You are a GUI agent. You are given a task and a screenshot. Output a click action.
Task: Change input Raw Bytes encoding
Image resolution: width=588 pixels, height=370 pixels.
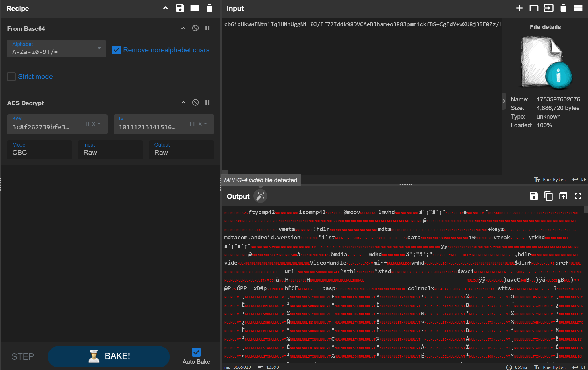pos(550,180)
